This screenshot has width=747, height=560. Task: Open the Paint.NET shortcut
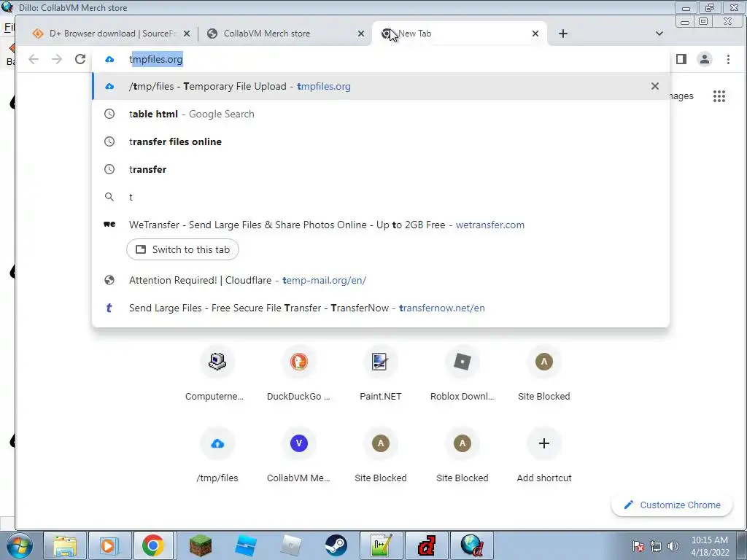click(380, 374)
